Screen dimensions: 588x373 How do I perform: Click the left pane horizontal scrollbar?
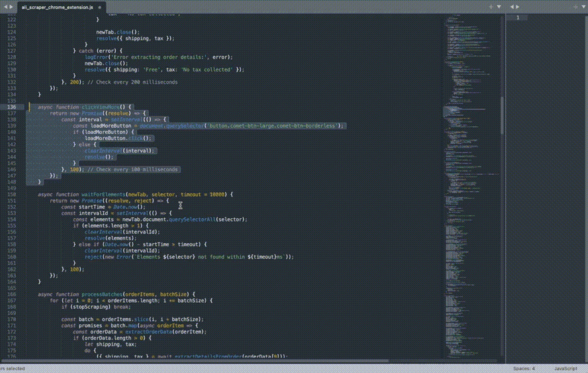click(194, 361)
